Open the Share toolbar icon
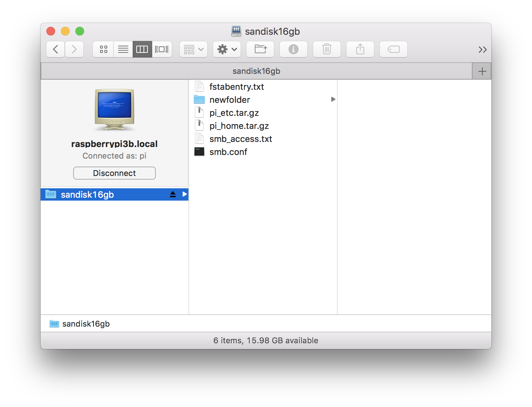 (360, 49)
